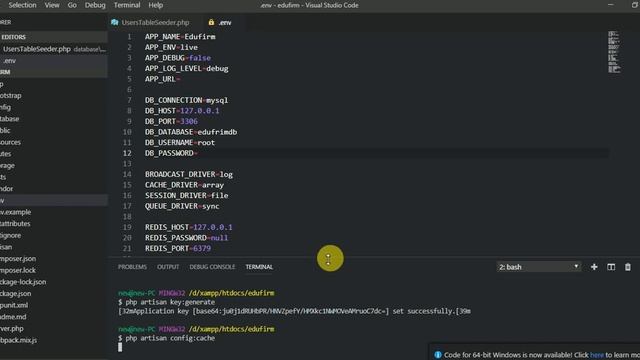This screenshot has height=360, width=640.
Task: Click 'php artisan key:generate' command in terminal
Action: click(x=170, y=302)
